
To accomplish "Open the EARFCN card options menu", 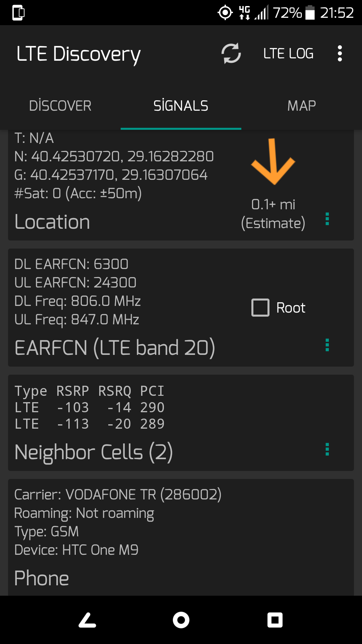I will point(327,345).
